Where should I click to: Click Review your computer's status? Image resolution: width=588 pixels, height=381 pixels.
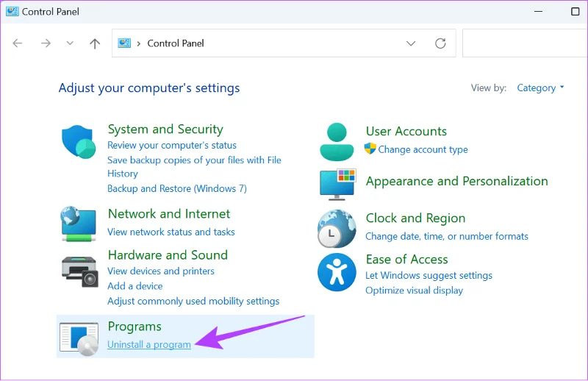172,146
